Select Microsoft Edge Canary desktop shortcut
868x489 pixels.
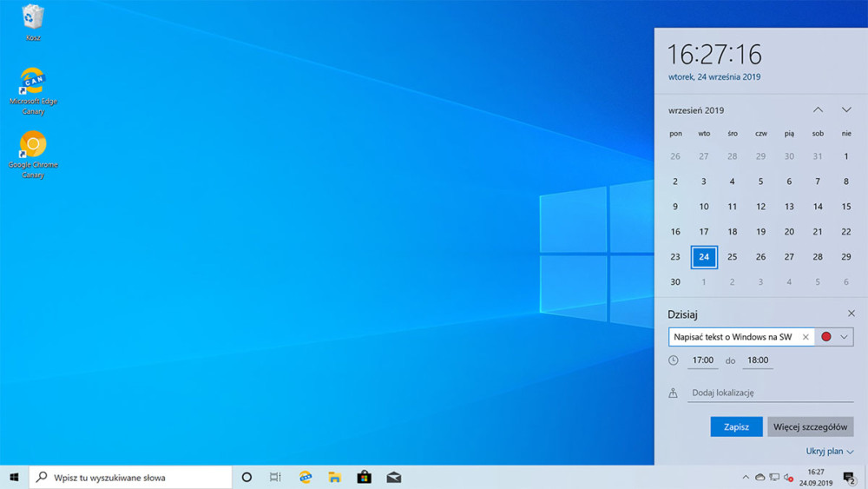tap(33, 91)
